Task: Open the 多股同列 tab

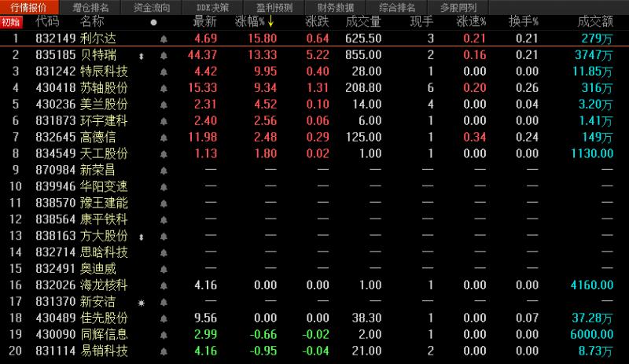Action: [458, 7]
